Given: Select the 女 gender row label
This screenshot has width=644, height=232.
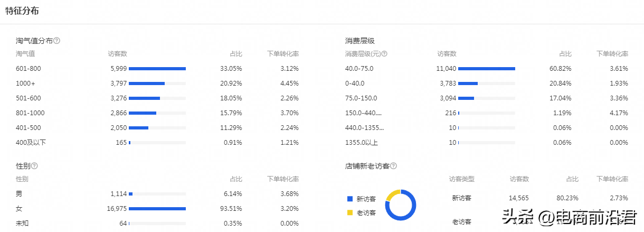Looking at the screenshot, I should click(20, 209).
